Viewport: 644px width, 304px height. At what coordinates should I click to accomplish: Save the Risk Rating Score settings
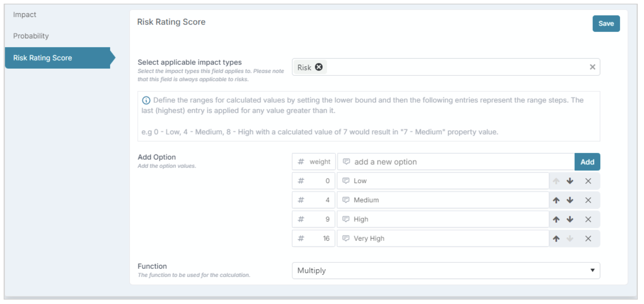click(x=606, y=24)
